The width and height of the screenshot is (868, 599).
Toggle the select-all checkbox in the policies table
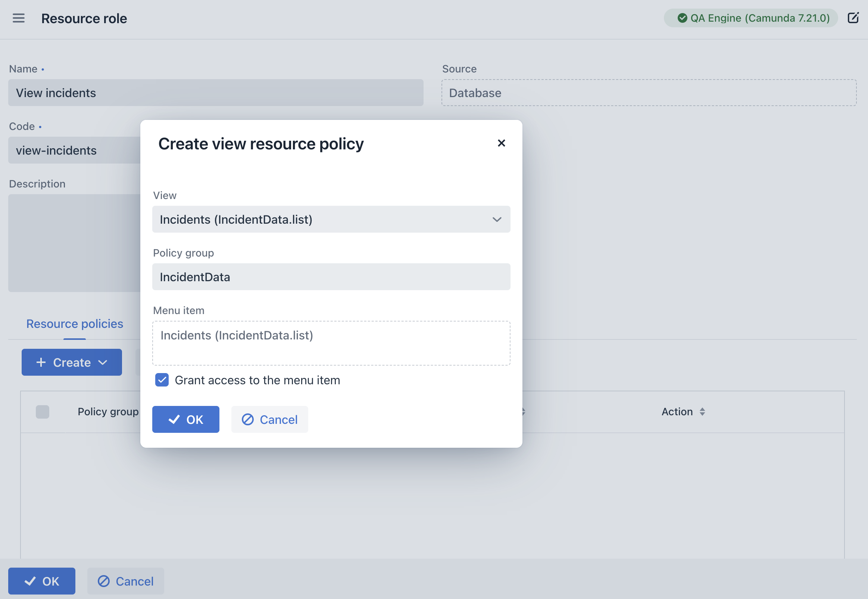pyautogui.click(x=43, y=412)
